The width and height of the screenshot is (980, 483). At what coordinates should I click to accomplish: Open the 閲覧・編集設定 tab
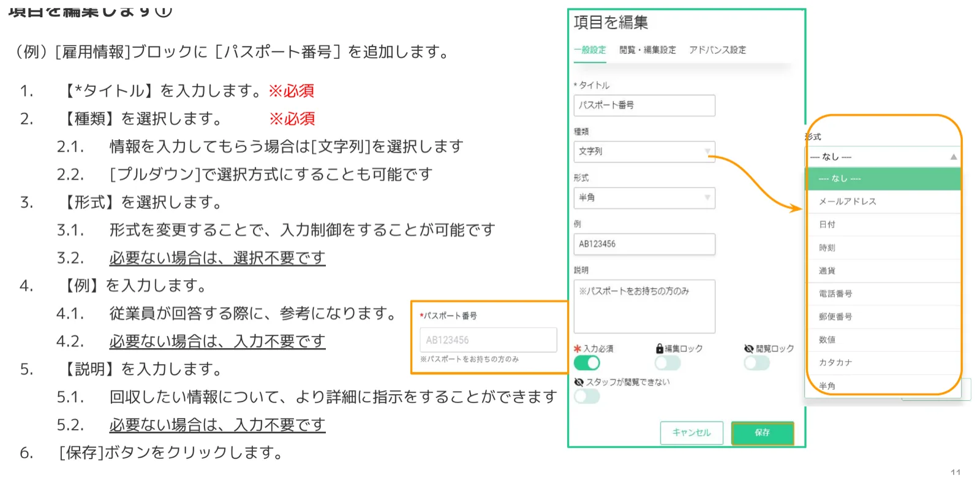click(647, 50)
